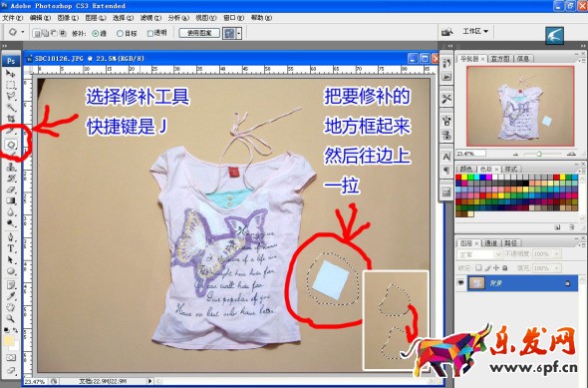Select the Crop tool
This screenshot has width=588, height=388.
pos(11,119)
